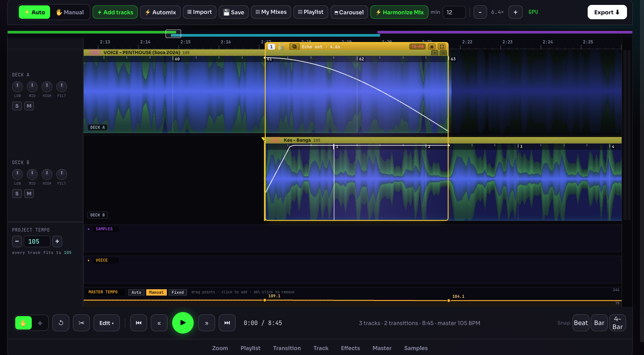
Task: Click the Deck B FILT knob
Action: pyautogui.click(x=62, y=174)
